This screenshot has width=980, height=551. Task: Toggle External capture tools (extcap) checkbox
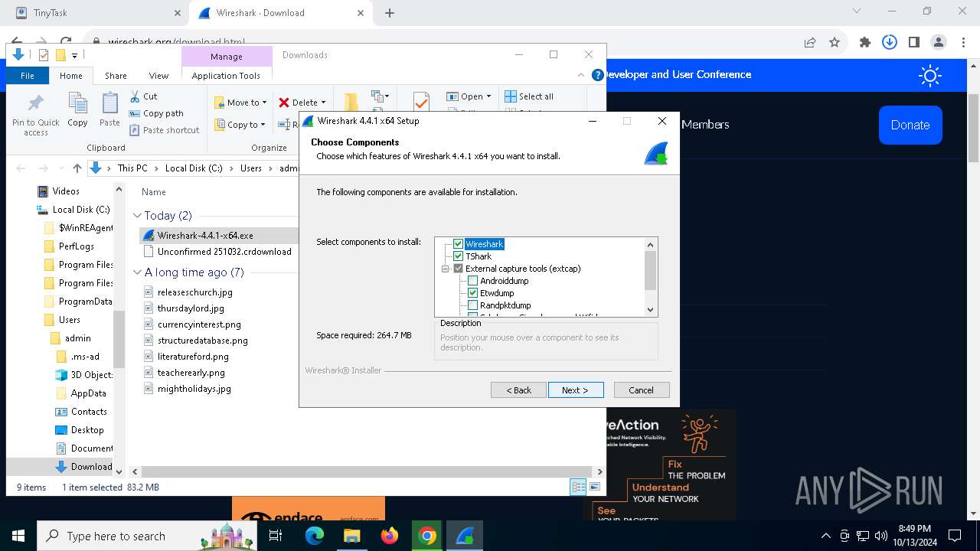[x=459, y=269]
